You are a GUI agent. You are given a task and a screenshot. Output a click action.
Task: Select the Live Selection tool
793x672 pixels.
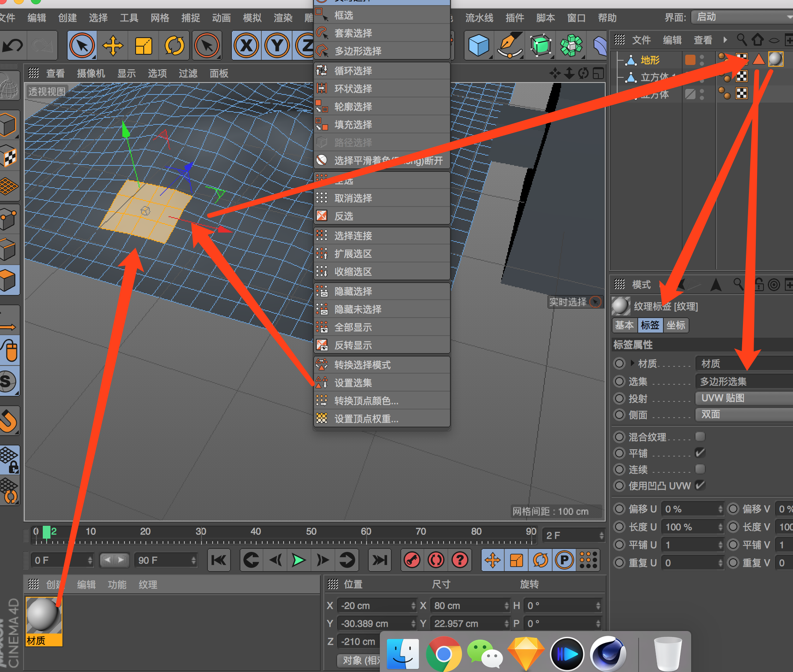pyautogui.click(x=82, y=45)
